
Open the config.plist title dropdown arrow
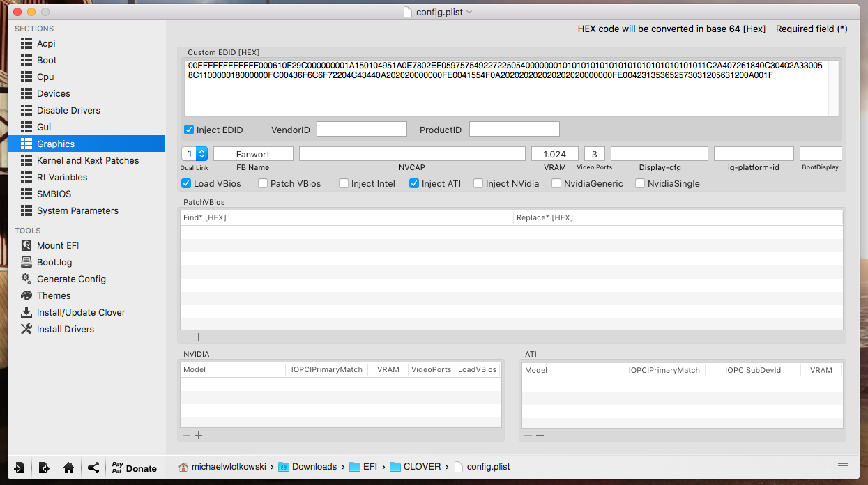pos(469,12)
